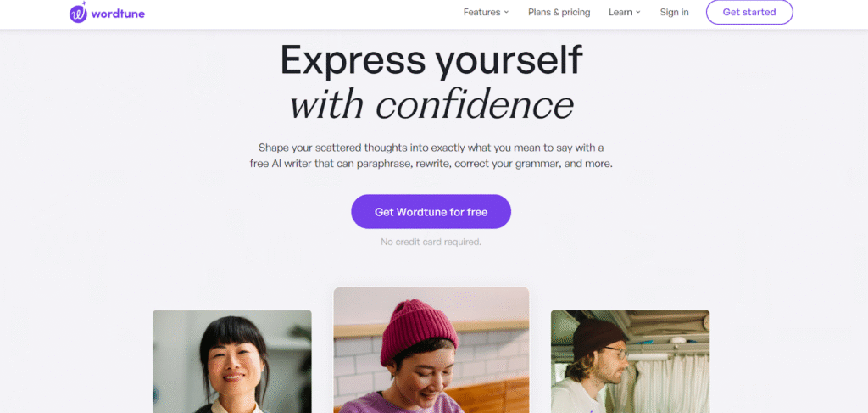This screenshot has width=868, height=413.
Task: Click the 'Shape your scattered thoughts' paragraph
Action: point(431,156)
